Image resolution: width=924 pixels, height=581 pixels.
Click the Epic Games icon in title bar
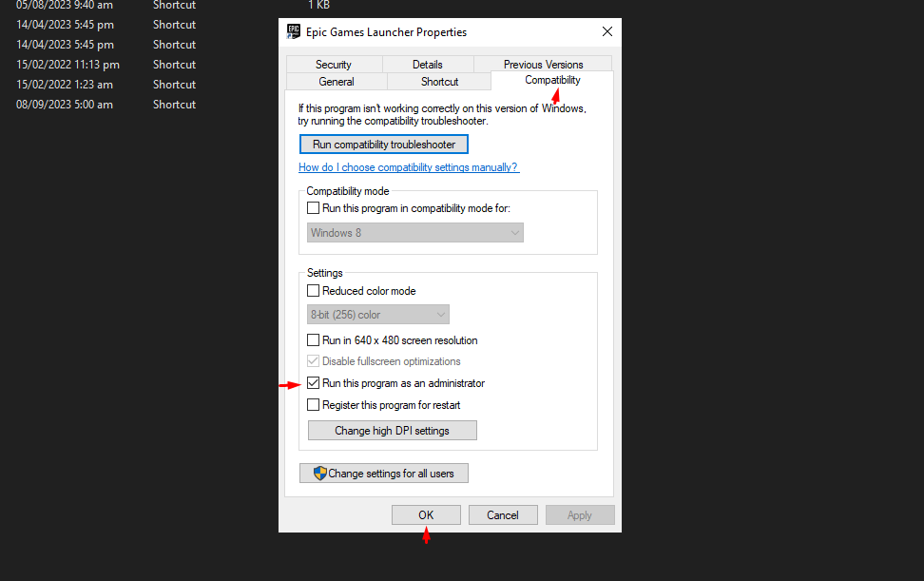[x=294, y=31]
